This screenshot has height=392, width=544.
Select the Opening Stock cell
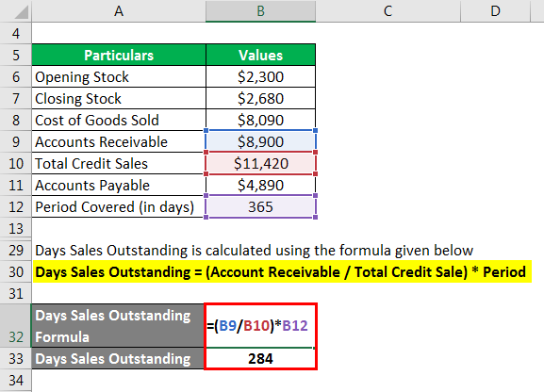tap(119, 76)
